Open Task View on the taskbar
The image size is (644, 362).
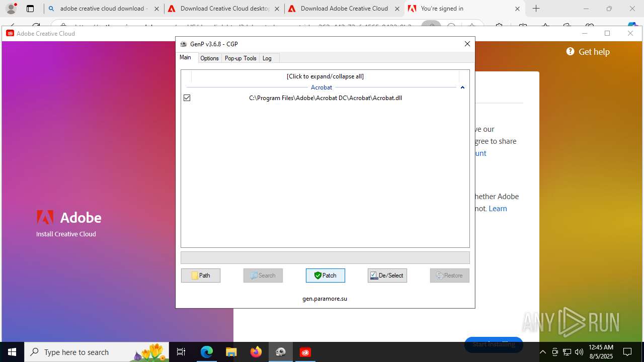click(182, 352)
